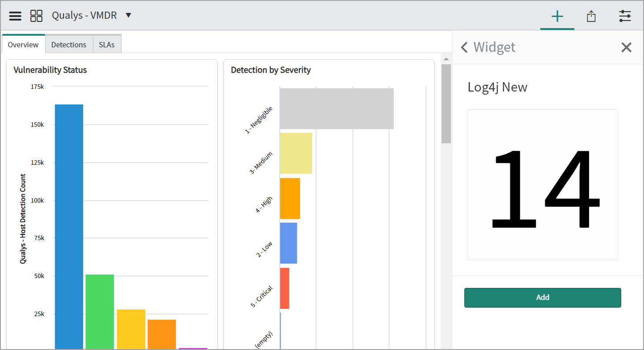Select the gray Negligible severity bar
The image size is (644, 350).
(337, 108)
